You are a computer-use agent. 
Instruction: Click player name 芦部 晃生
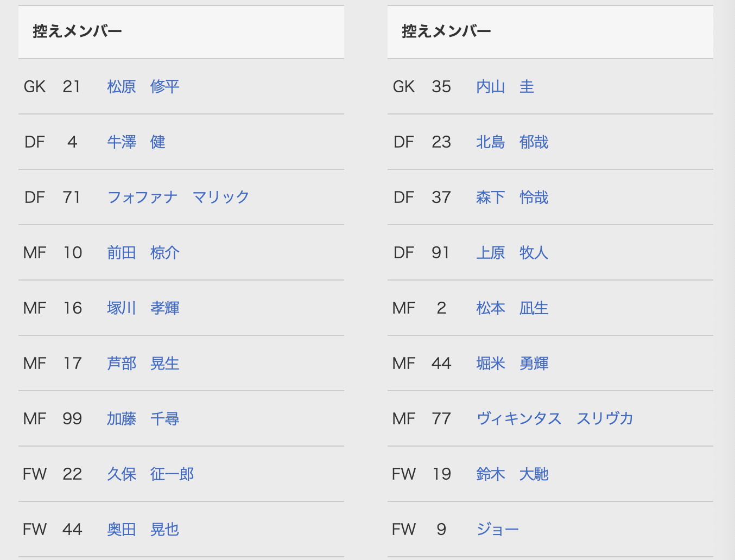[x=143, y=364]
